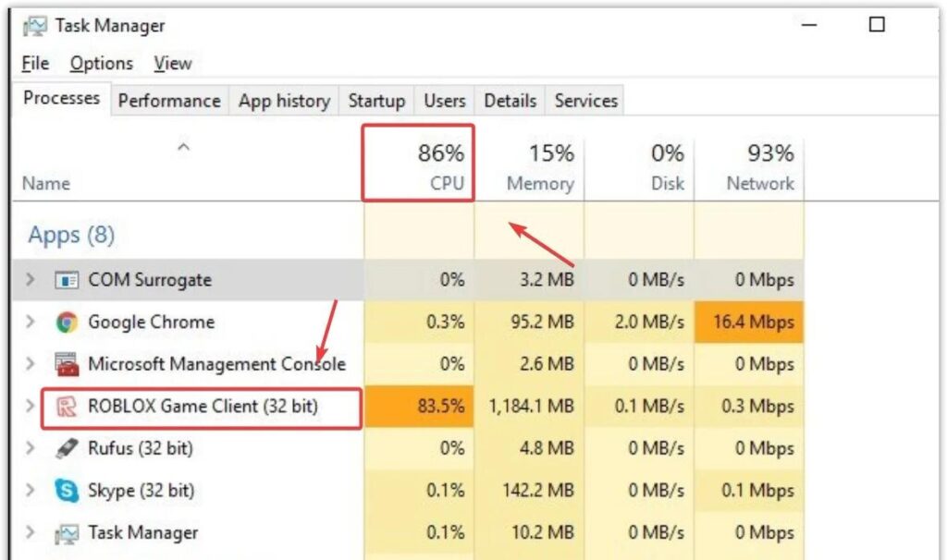Switch to the Details tab
This screenshot has height=560, width=947.
(510, 101)
